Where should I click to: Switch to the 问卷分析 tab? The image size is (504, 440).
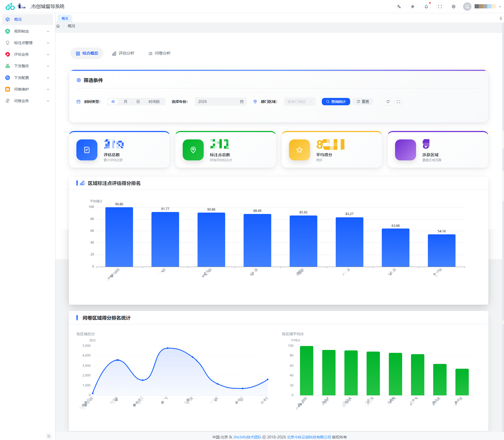[x=160, y=53]
